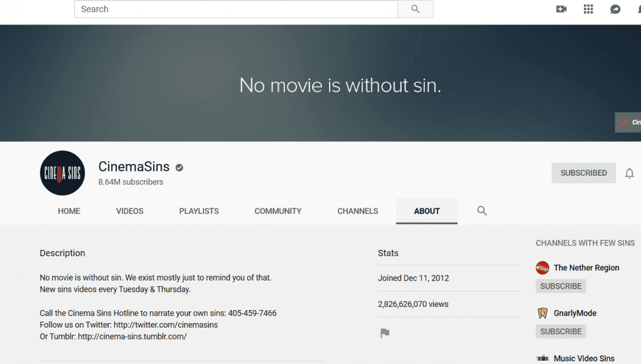Click the 8.64M subscribers text

[x=131, y=182]
